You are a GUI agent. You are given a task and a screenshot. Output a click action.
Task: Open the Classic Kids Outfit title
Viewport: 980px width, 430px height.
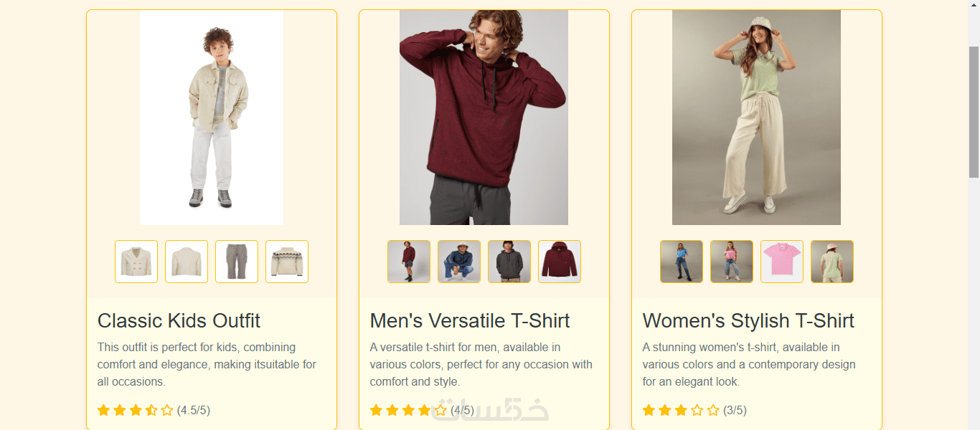179,320
